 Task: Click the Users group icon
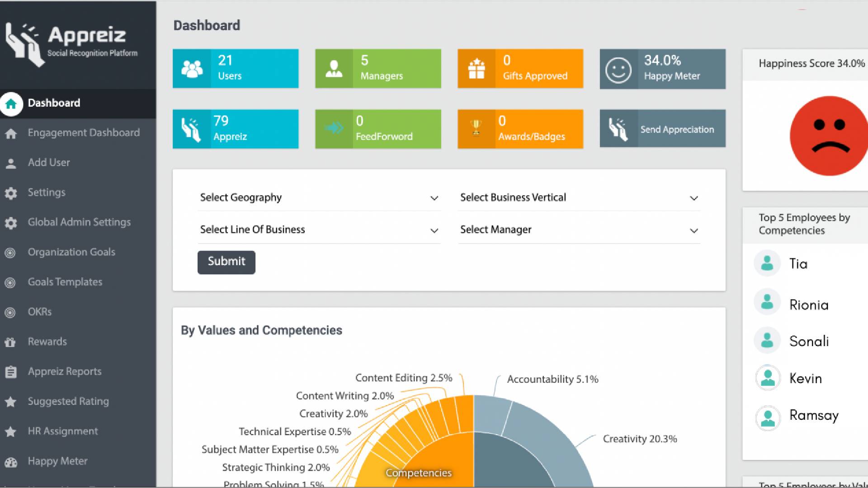(x=192, y=69)
